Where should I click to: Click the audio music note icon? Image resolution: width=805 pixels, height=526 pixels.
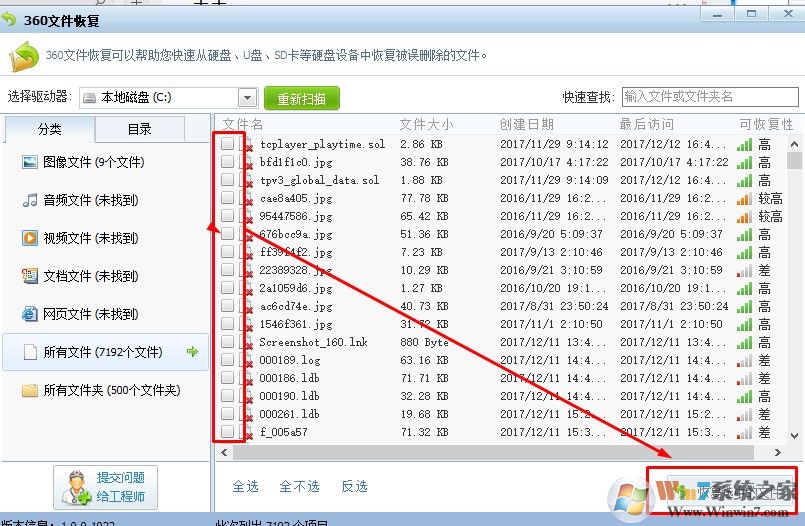coord(30,200)
